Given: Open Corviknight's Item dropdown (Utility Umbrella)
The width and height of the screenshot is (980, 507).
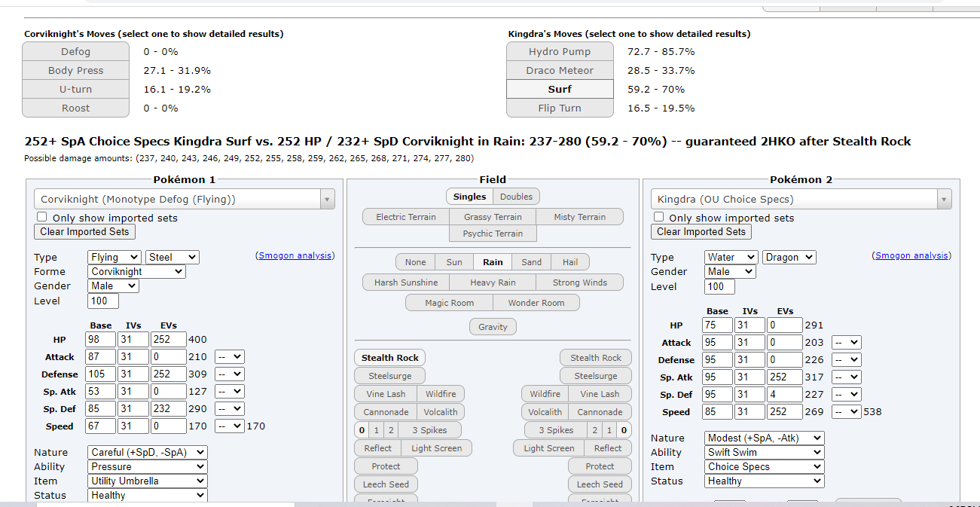Looking at the screenshot, I should coord(148,481).
